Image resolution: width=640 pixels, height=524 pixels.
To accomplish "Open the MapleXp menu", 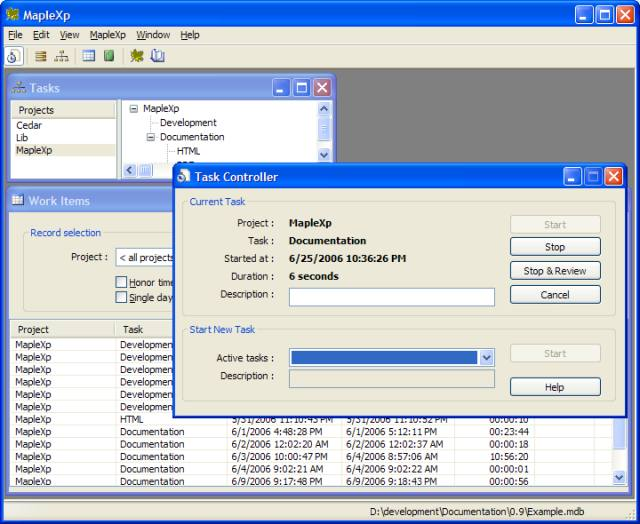I will pos(108,35).
